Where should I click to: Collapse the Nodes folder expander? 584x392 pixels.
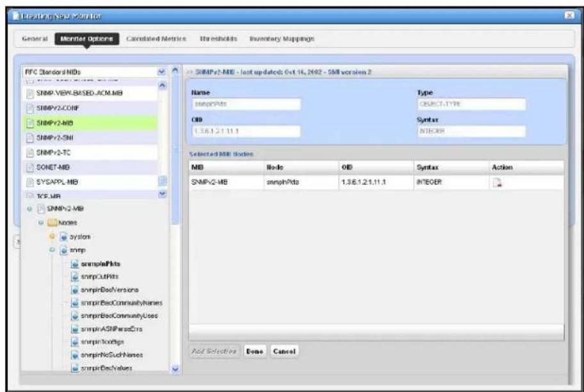tap(41, 222)
